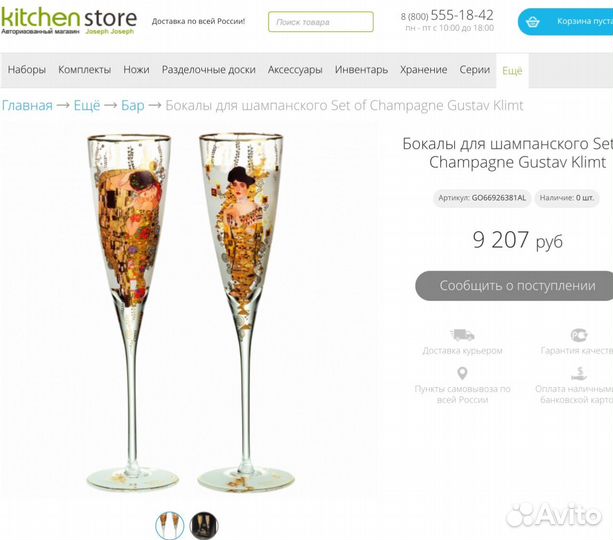Click the Главная breadcrumb link
Viewport: 613px width, 540px height.
27,105
